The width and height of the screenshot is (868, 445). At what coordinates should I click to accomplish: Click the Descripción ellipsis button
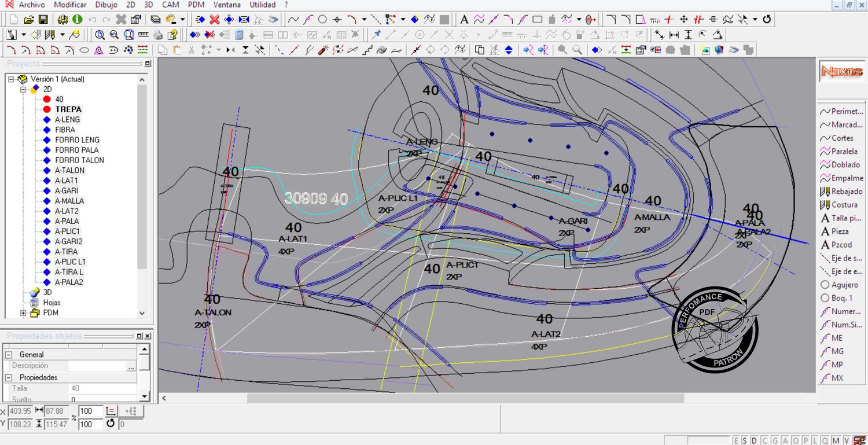(x=131, y=366)
